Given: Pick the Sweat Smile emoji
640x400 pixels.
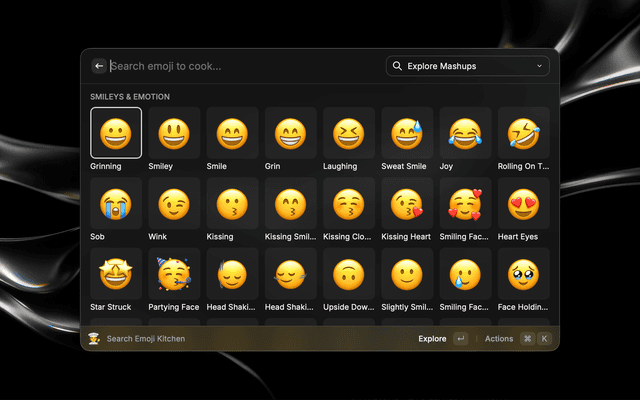Looking at the screenshot, I should pos(406,133).
